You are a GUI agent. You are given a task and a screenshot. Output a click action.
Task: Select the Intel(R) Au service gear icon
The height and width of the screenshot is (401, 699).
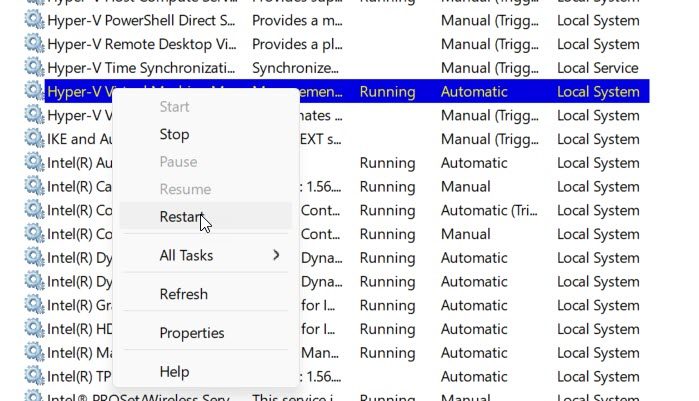point(34,163)
